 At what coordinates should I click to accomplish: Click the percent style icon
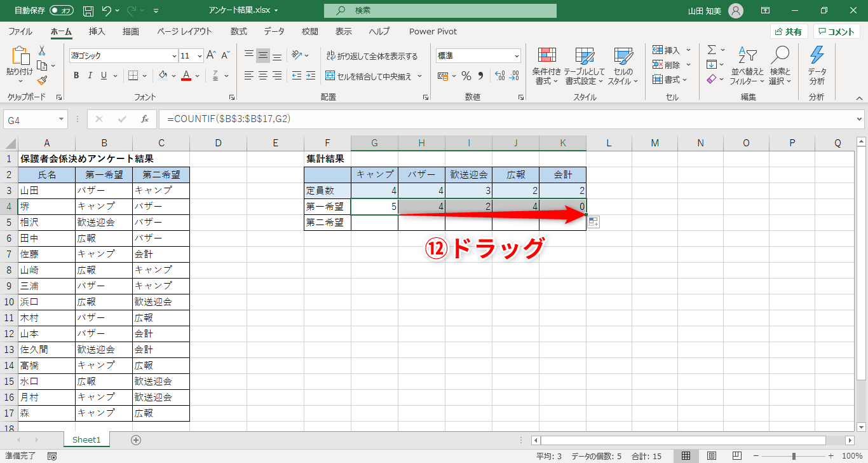pos(466,76)
